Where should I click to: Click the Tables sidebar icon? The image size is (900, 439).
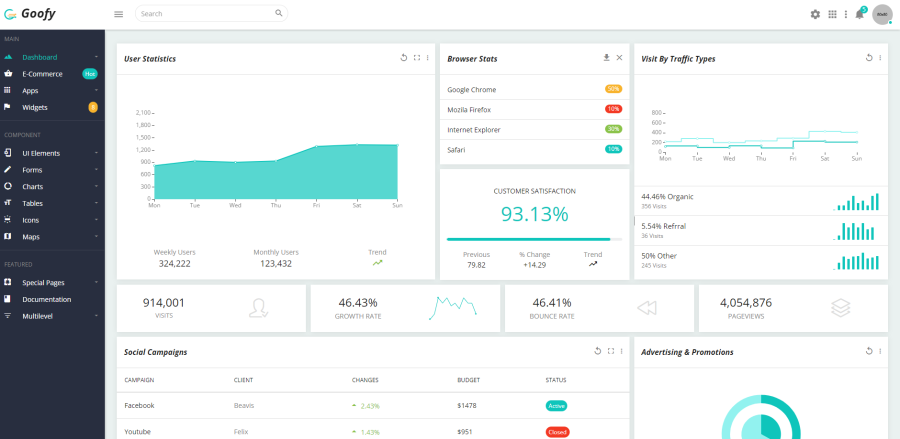coord(7,203)
